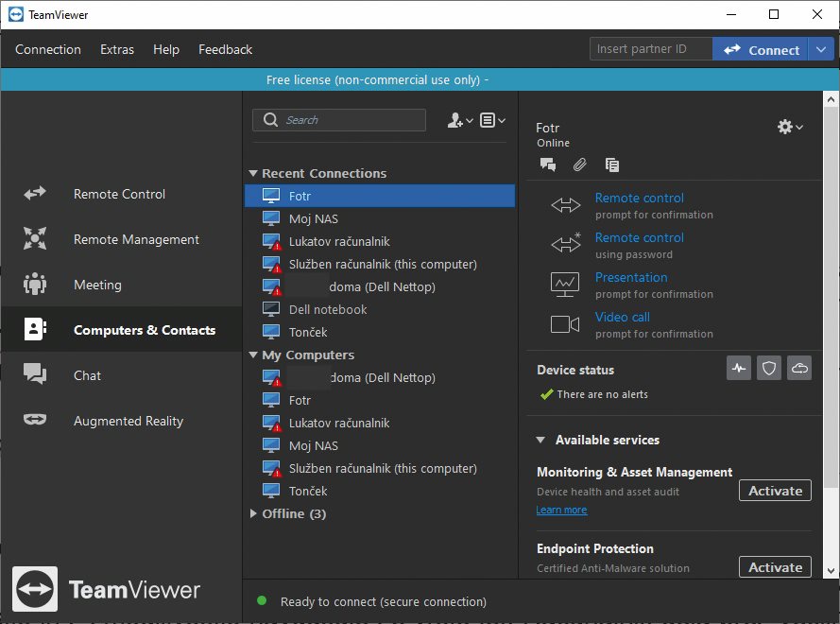Click 'There are no alerts' status text
The width and height of the screenshot is (840, 624).
pos(602,394)
